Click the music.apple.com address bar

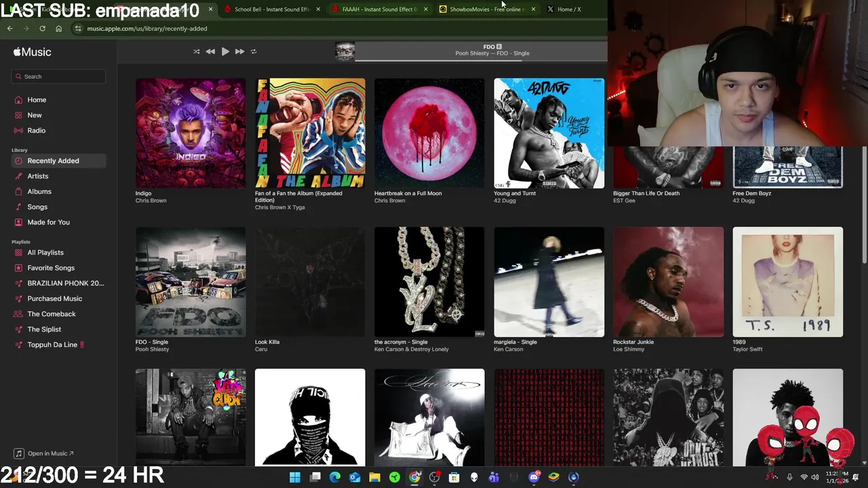point(339,28)
